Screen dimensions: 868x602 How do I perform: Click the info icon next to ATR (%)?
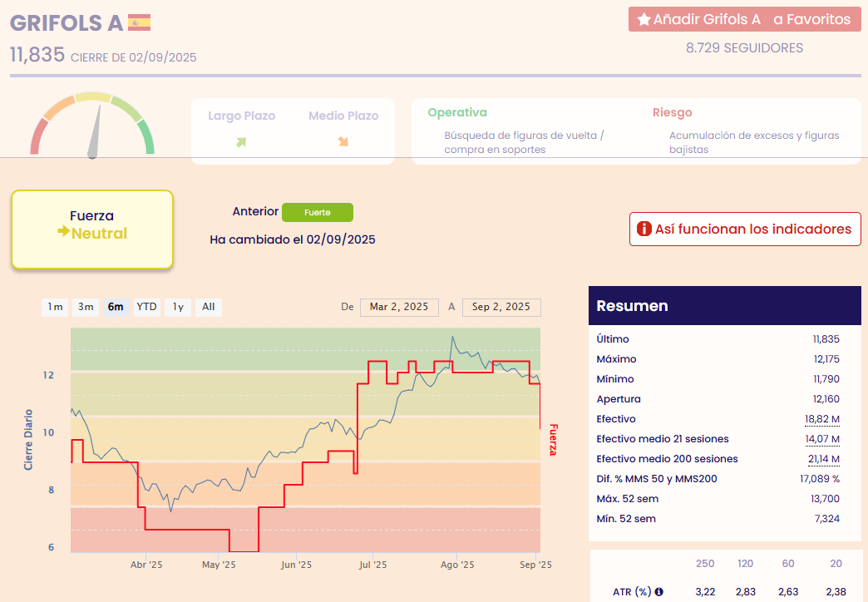659,592
